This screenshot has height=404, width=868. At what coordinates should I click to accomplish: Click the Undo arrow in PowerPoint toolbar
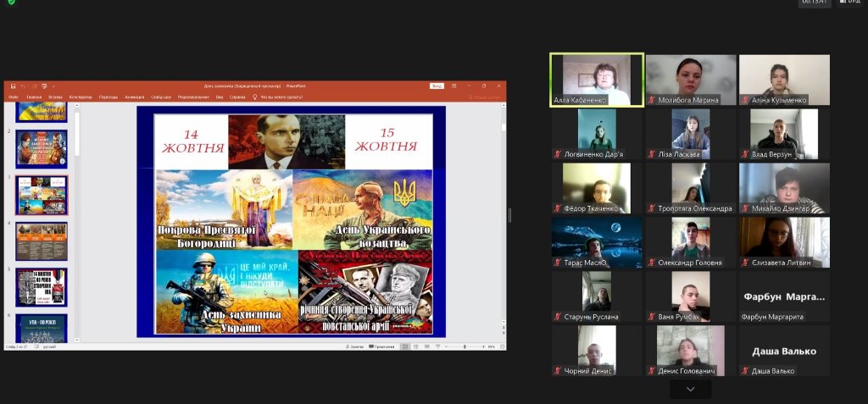pyautogui.click(x=22, y=86)
